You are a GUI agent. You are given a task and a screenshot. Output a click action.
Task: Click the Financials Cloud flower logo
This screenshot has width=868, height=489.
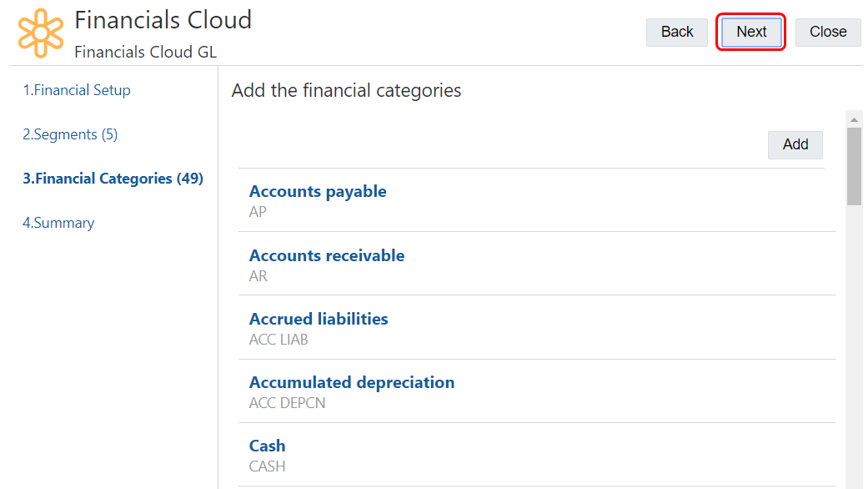click(41, 32)
